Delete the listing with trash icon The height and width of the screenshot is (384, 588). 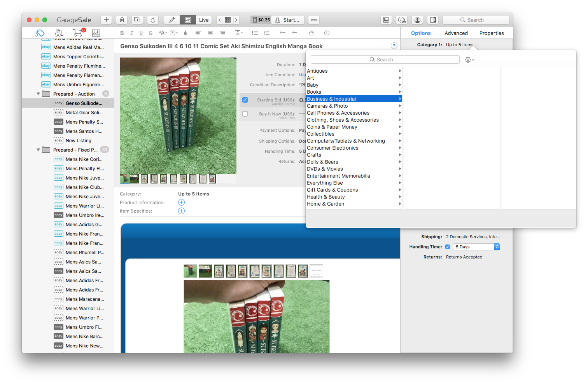coord(122,20)
